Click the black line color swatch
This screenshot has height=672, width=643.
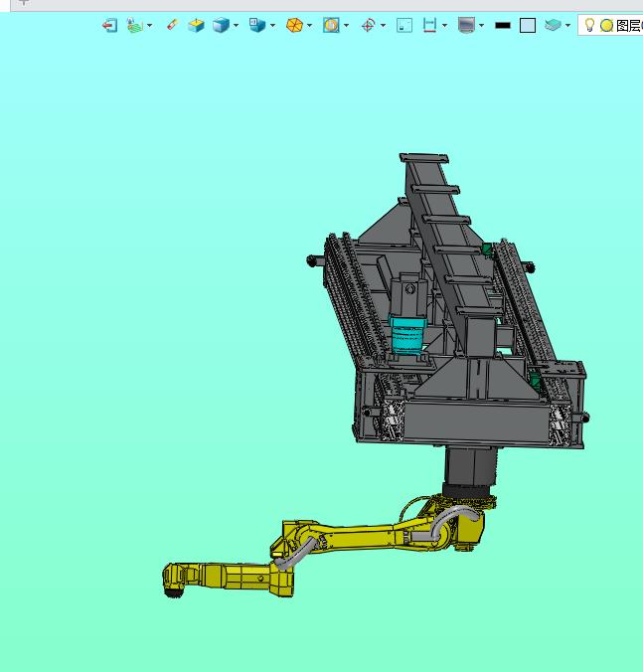[x=503, y=25]
